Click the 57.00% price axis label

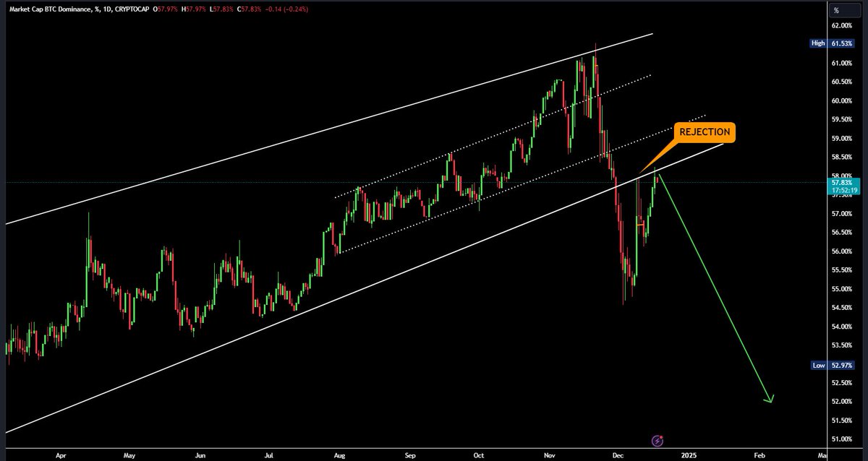[841, 214]
